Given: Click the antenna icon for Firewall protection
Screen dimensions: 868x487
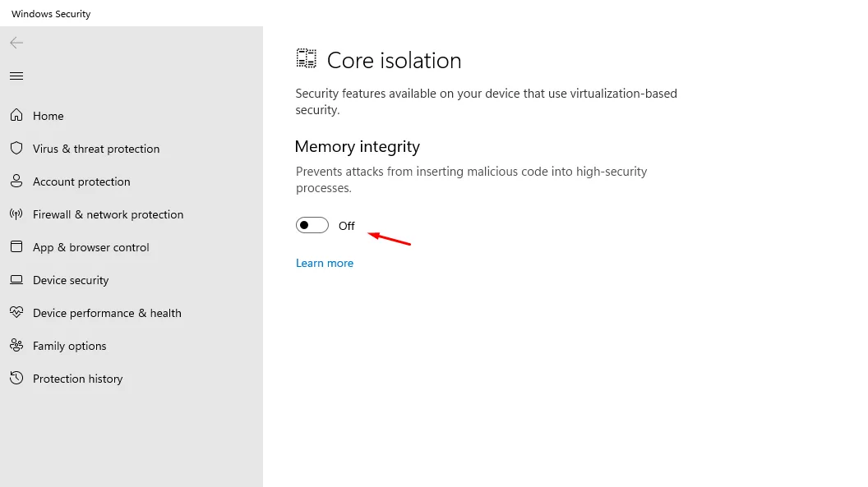Looking at the screenshot, I should (x=16, y=214).
